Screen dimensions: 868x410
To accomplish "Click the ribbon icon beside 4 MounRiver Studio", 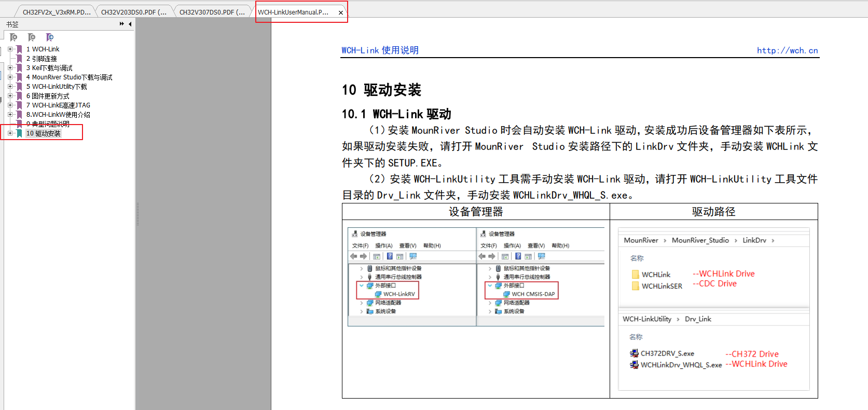I will click(20, 77).
